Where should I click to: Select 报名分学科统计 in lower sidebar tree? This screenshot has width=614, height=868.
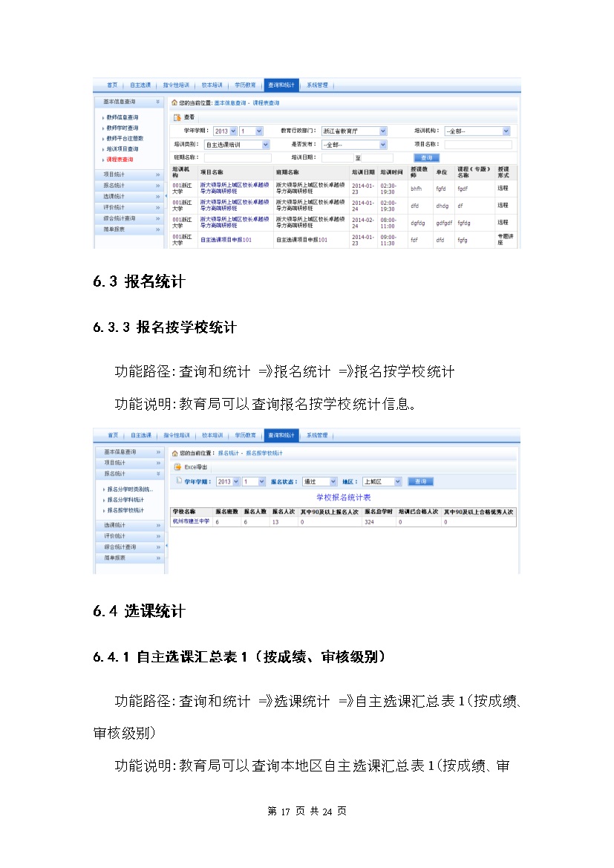pyautogui.click(x=125, y=500)
